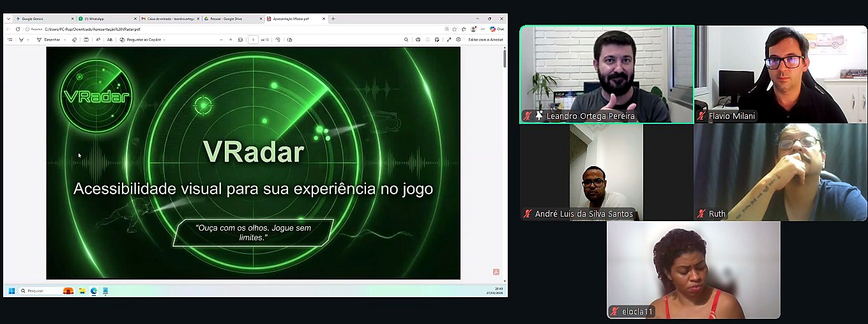Click the taskbar Pesquisar search box

47,291
